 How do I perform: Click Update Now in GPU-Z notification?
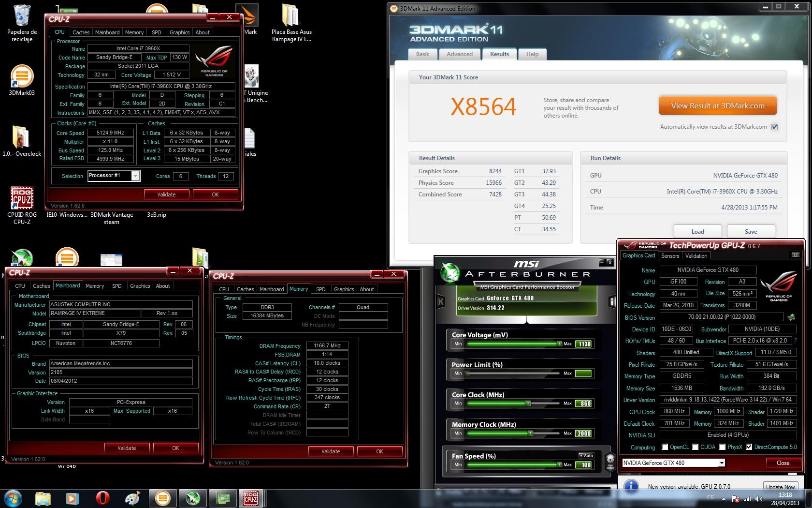781,487
